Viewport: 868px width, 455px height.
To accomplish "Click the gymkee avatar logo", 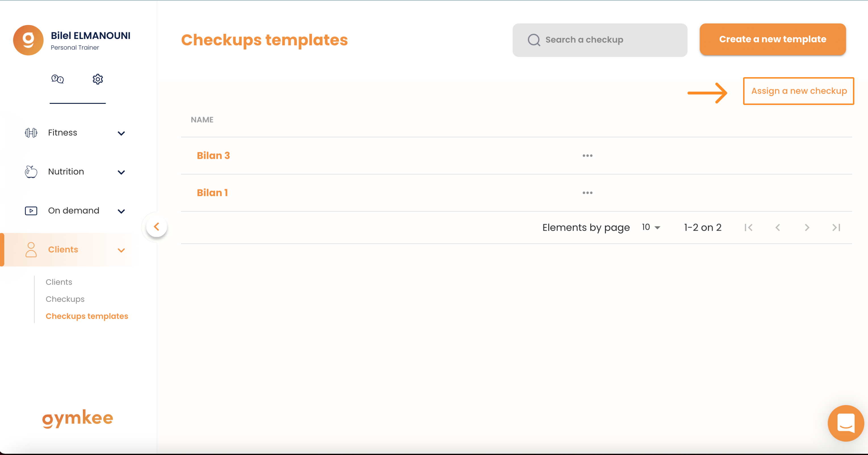I will (28, 40).
